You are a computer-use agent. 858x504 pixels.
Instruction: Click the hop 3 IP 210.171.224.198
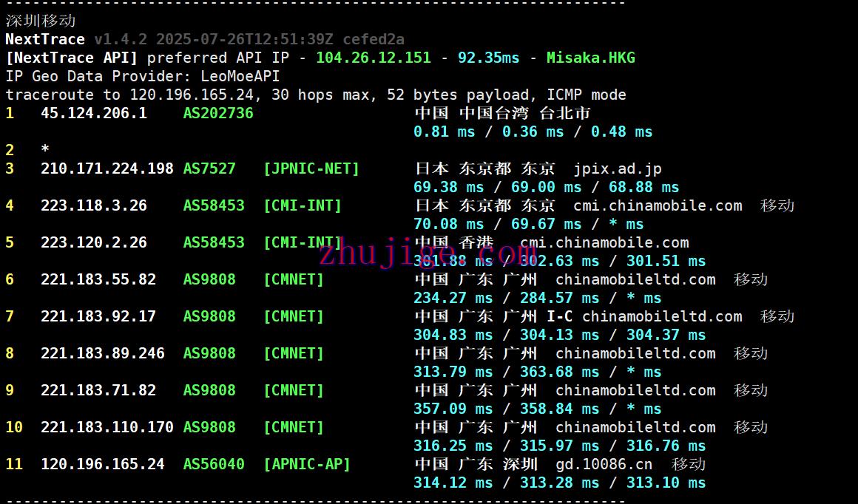(107, 168)
